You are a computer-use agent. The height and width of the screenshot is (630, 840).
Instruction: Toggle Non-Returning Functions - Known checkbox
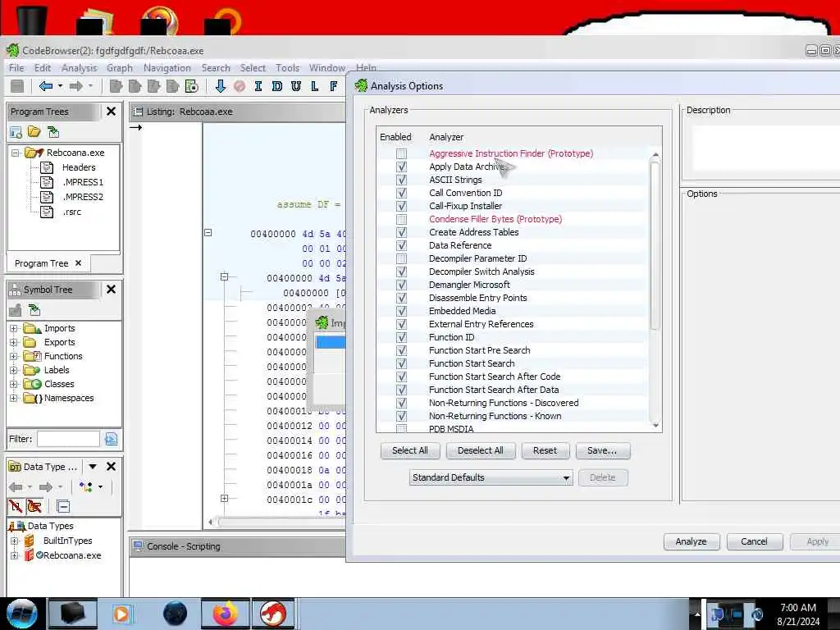click(401, 416)
